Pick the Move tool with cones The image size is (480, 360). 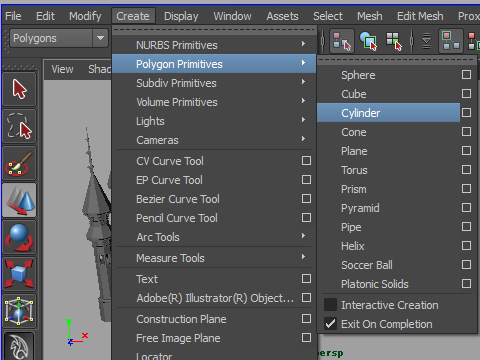click(19, 200)
